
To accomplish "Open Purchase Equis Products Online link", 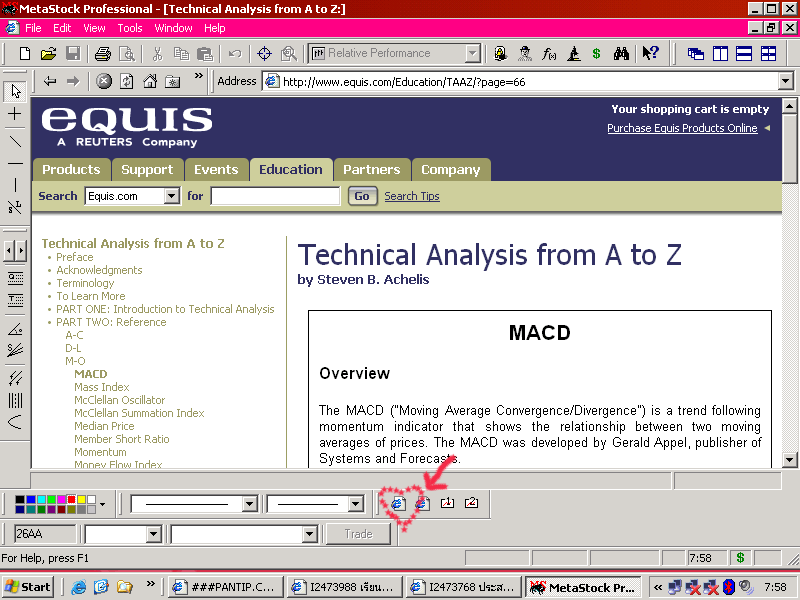I will tap(682, 128).
